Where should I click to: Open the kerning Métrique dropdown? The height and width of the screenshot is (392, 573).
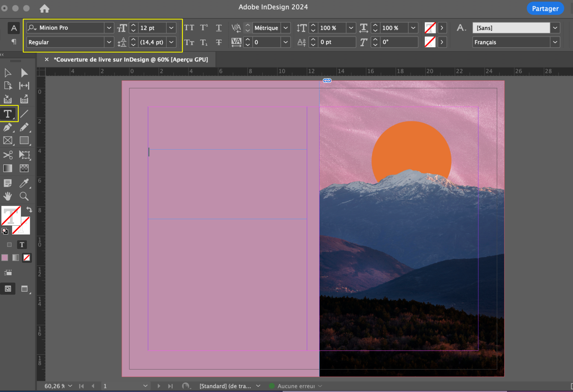pyautogui.click(x=285, y=28)
